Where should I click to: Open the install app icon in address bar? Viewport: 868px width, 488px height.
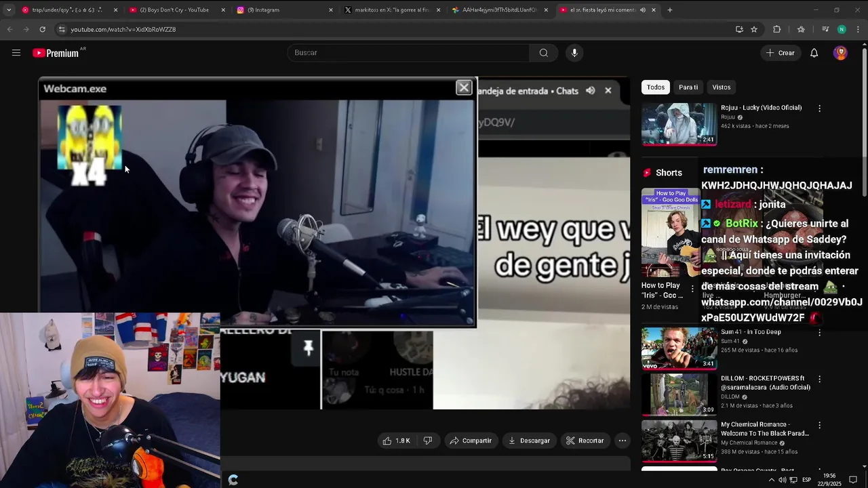(x=739, y=29)
